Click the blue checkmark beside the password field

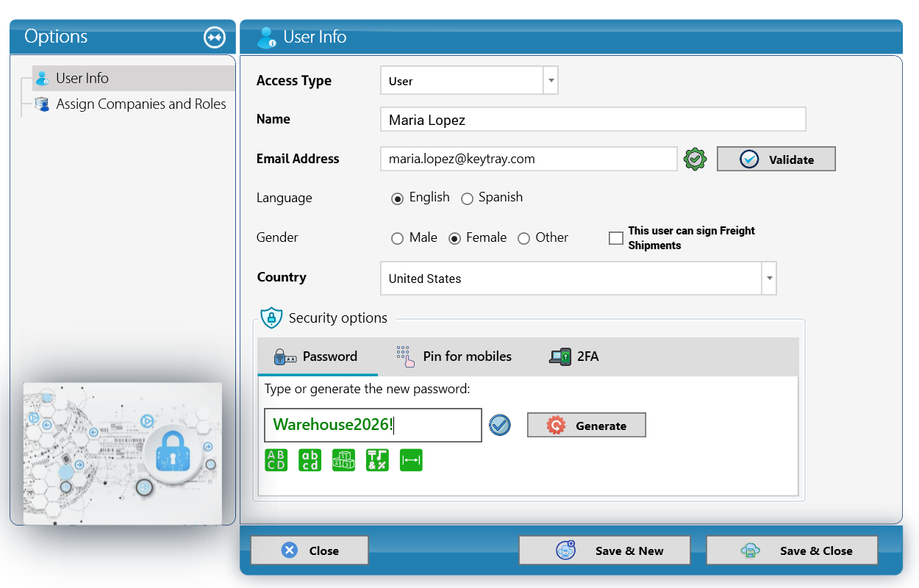click(x=500, y=425)
